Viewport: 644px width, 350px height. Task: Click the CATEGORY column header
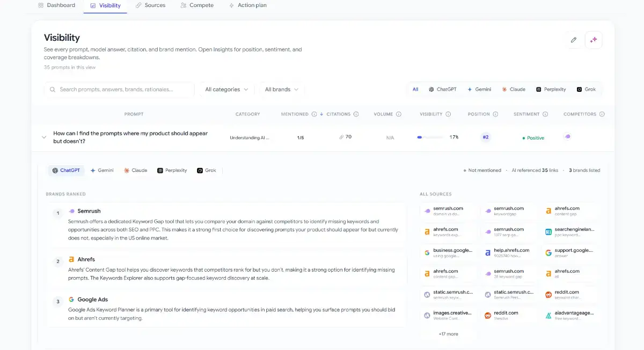pos(247,114)
